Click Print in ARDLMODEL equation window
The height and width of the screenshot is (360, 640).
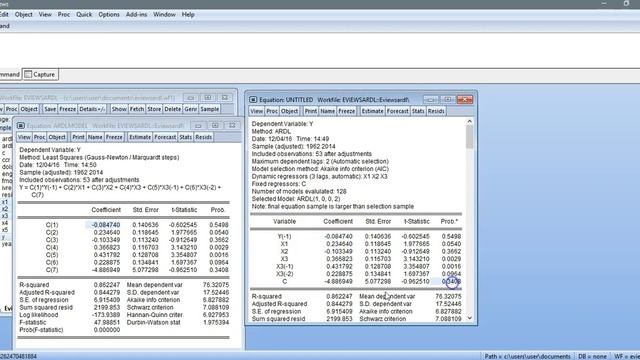(x=78, y=137)
